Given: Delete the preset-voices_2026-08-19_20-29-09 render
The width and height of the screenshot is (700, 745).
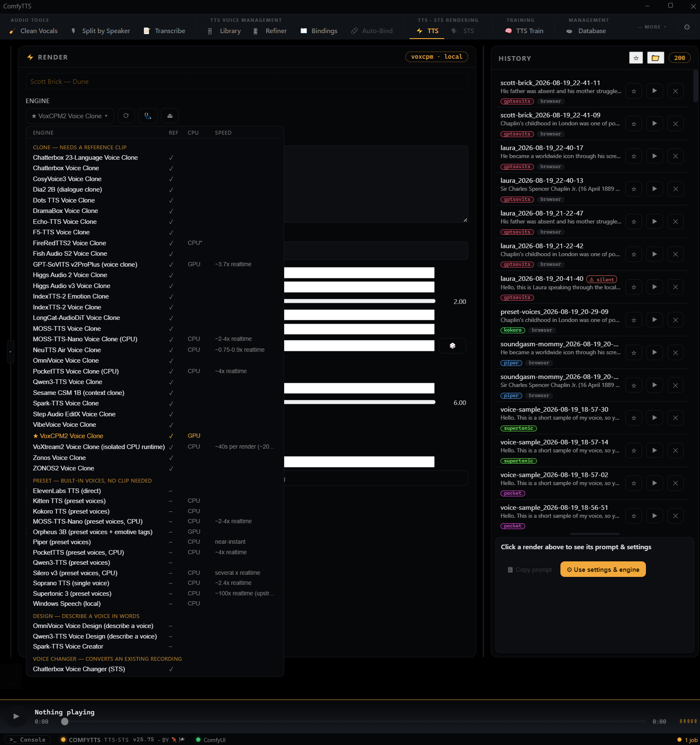Looking at the screenshot, I should coord(675,320).
